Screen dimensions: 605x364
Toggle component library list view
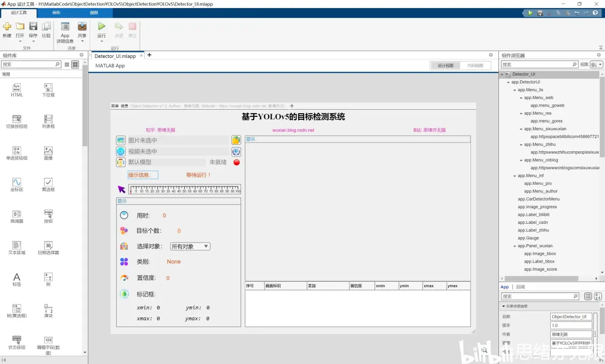point(67,64)
